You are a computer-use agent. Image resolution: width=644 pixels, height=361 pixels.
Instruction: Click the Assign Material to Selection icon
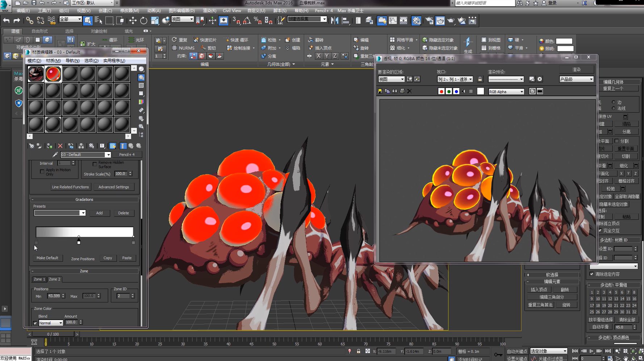pyautogui.click(x=50, y=146)
